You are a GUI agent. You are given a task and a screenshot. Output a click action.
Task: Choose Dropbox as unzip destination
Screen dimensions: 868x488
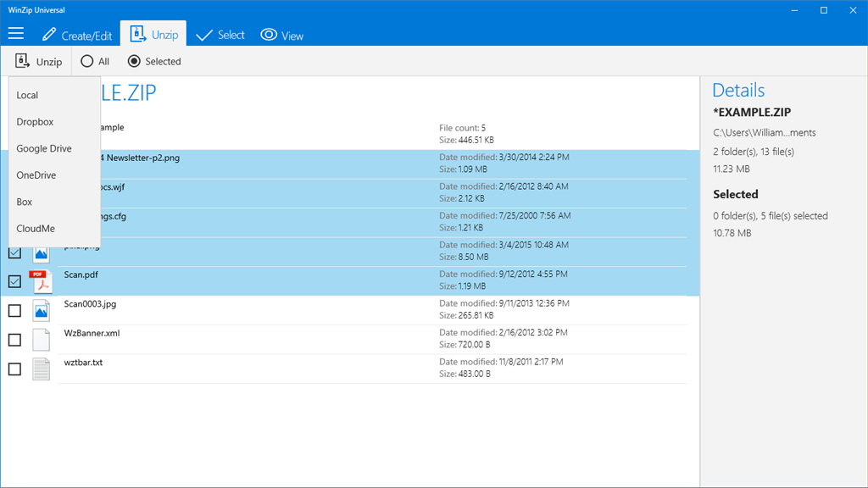click(54, 122)
